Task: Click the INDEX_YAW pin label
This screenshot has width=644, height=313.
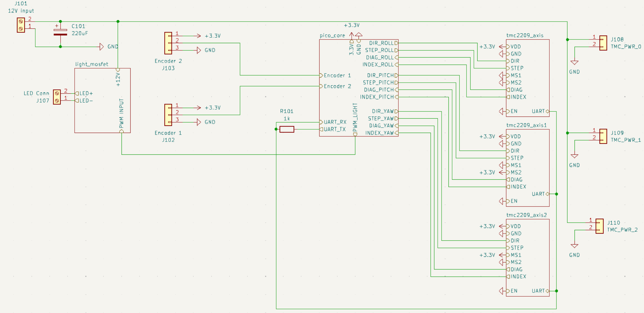Action: [x=382, y=133]
